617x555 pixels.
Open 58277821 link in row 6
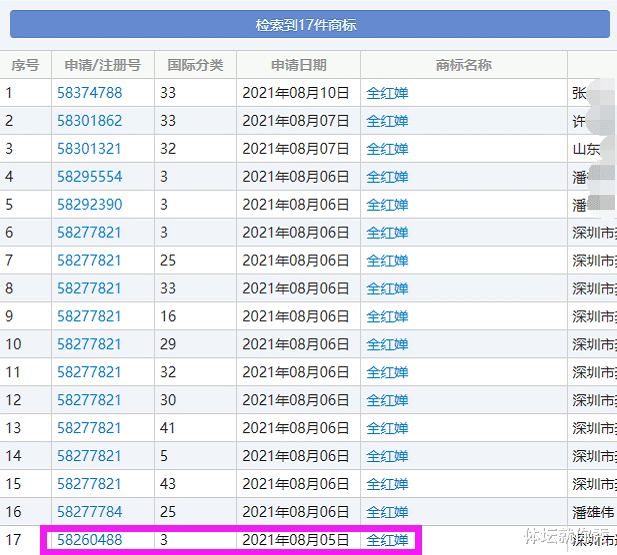coord(89,233)
